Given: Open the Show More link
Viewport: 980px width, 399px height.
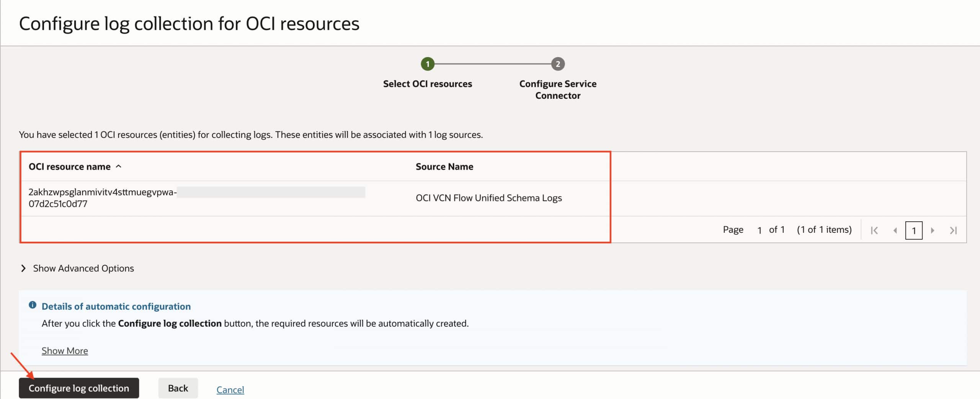Looking at the screenshot, I should (x=65, y=350).
